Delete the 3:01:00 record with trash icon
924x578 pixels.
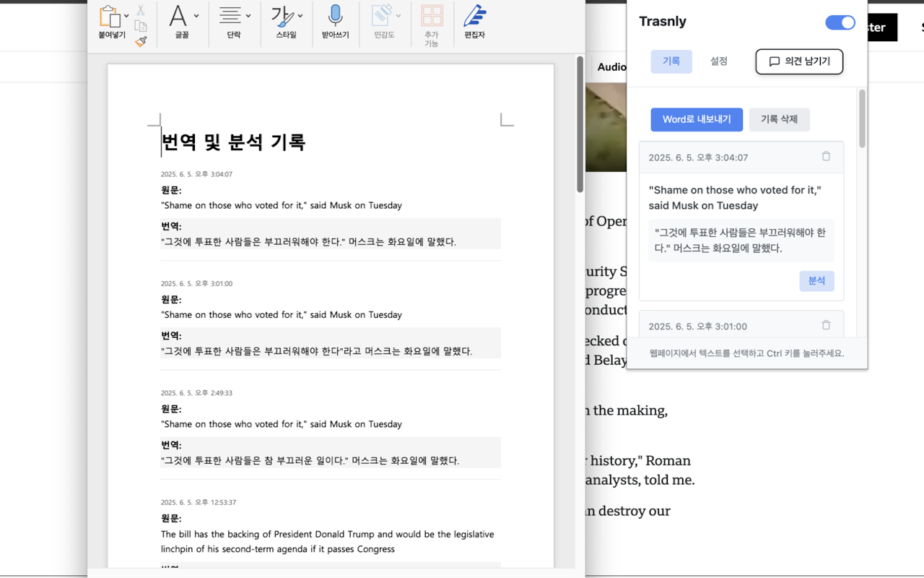coord(827,325)
